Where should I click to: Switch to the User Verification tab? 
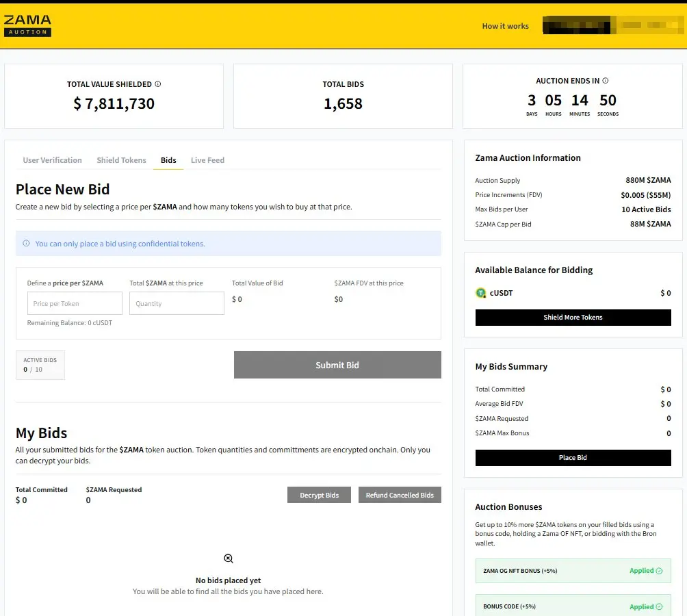[x=52, y=160]
